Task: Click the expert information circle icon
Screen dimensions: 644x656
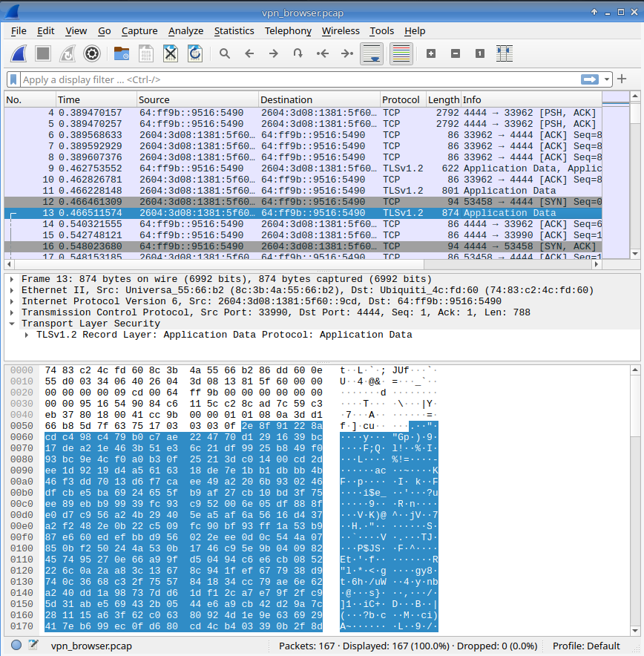Action: 16,645
